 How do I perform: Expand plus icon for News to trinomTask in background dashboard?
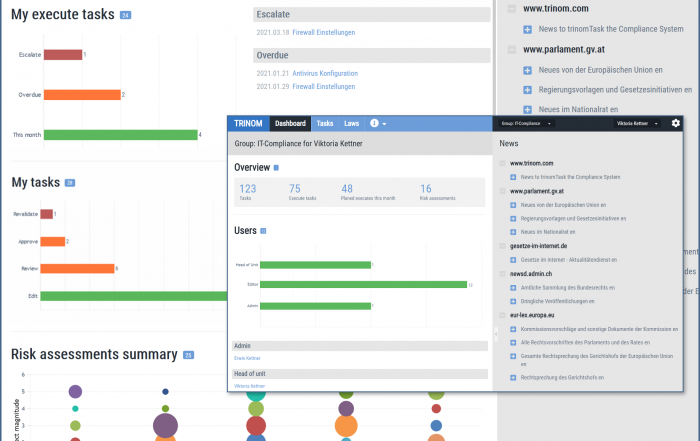527,29
